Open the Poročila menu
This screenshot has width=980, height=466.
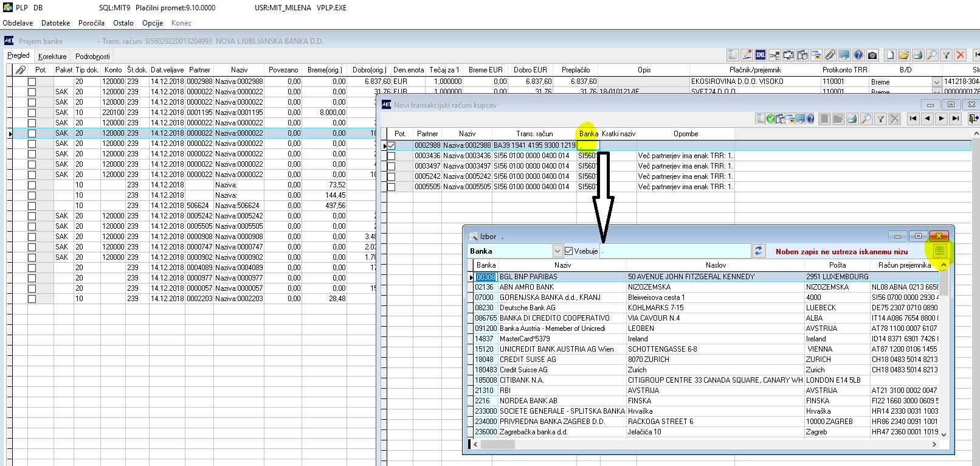point(91,23)
